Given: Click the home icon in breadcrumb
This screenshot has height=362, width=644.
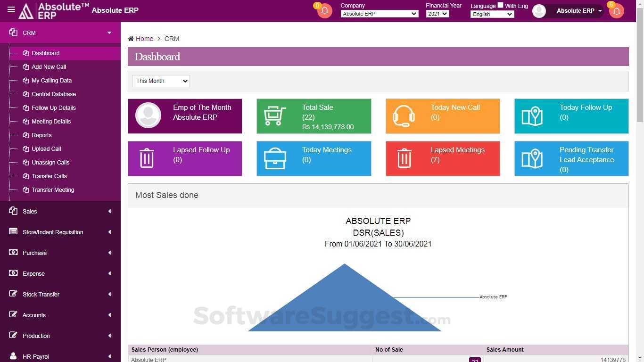Looking at the screenshot, I should click(131, 39).
